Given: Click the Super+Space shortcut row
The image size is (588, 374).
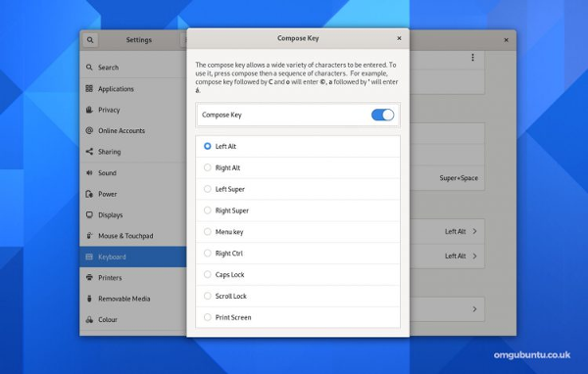Looking at the screenshot, I should [x=447, y=178].
